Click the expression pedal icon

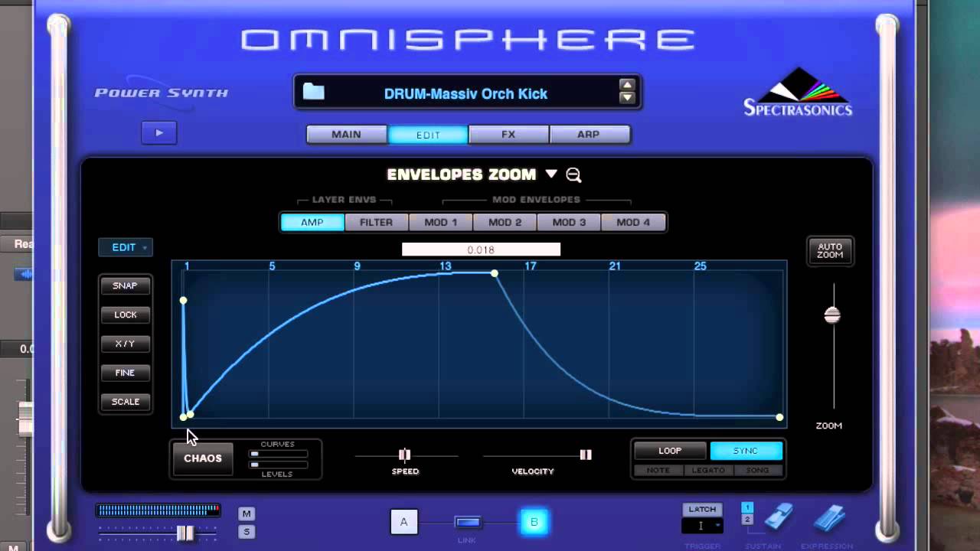[x=829, y=518]
